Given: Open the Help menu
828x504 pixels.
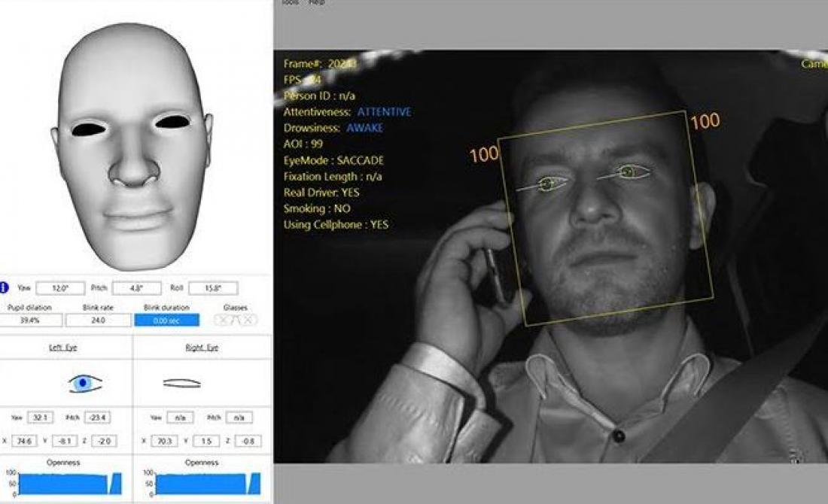Looking at the screenshot, I should click(317, 3).
